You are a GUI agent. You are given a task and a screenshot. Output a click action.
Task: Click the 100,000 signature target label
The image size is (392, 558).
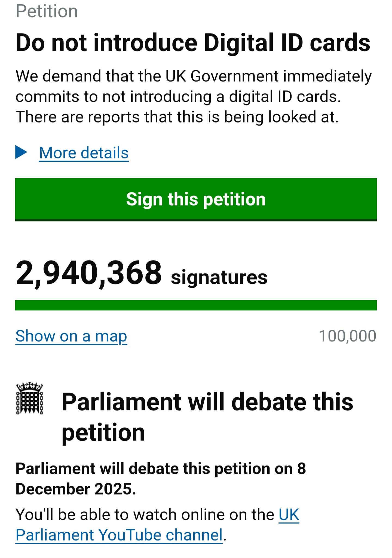point(347,336)
